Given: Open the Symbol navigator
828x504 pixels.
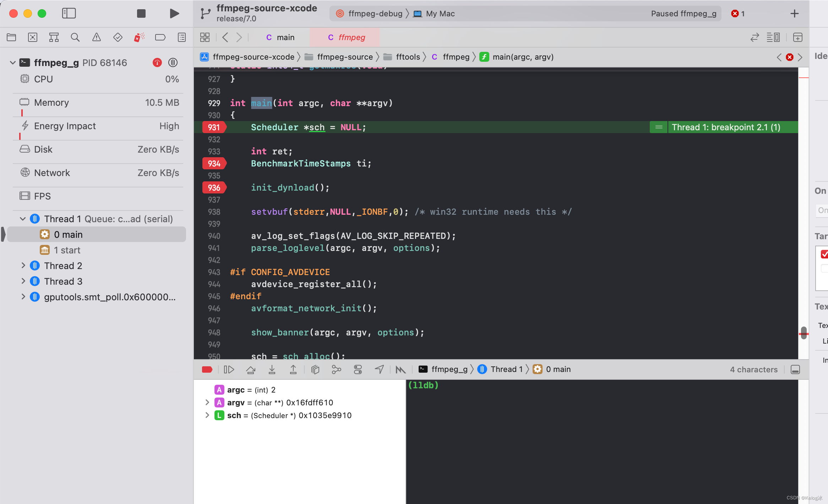Looking at the screenshot, I should coord(54,37).
